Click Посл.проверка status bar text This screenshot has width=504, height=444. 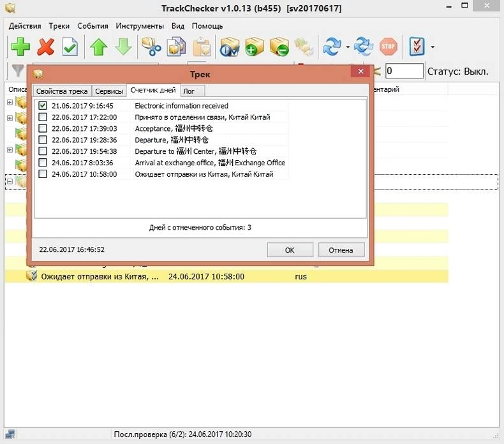(182, 434)
